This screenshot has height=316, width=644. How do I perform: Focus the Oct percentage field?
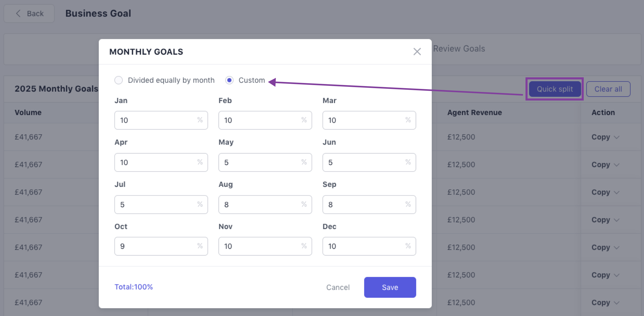click(157, 246)
